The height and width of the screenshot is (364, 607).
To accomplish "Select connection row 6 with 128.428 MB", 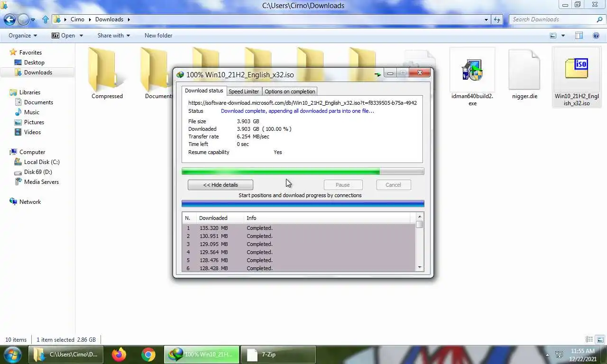I will tap(299, 268).
